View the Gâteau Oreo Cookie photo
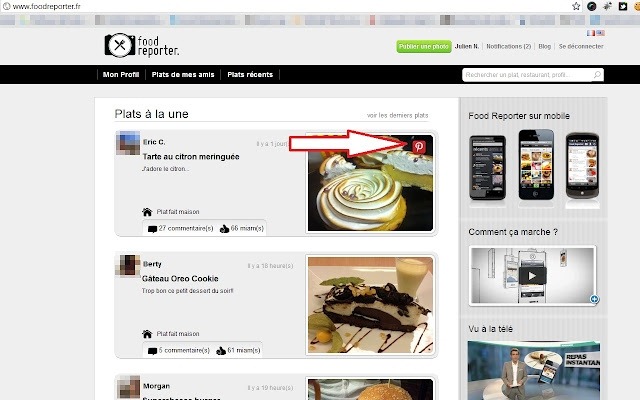Viewport: 640px width, 400px height. tap(371, 305)
